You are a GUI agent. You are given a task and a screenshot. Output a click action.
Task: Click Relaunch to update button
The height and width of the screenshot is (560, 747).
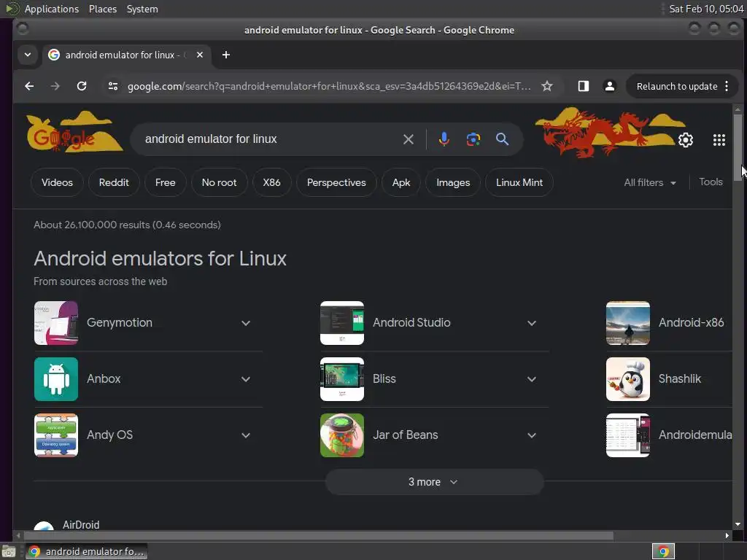click(x=677, y=86)
